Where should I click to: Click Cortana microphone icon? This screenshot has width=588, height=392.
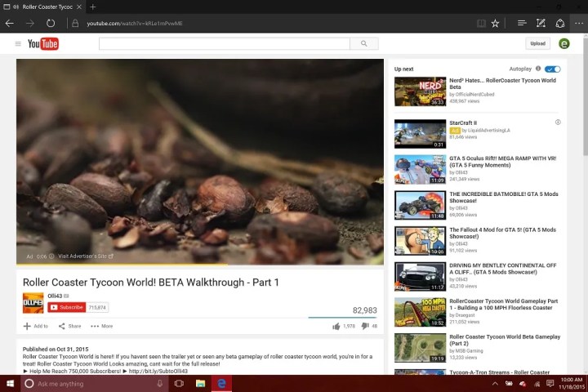[x=160, y=383]
